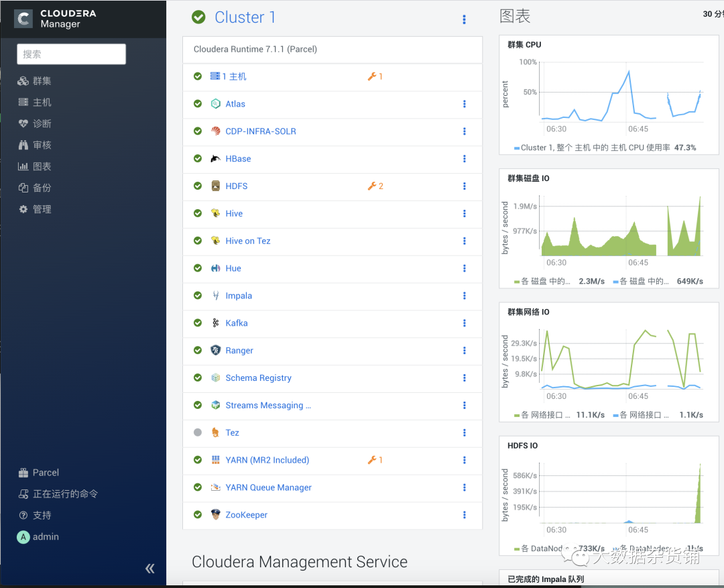Click the ZooKeeper keeper icon
Screen dimensions: 724x588
(216, 514)
